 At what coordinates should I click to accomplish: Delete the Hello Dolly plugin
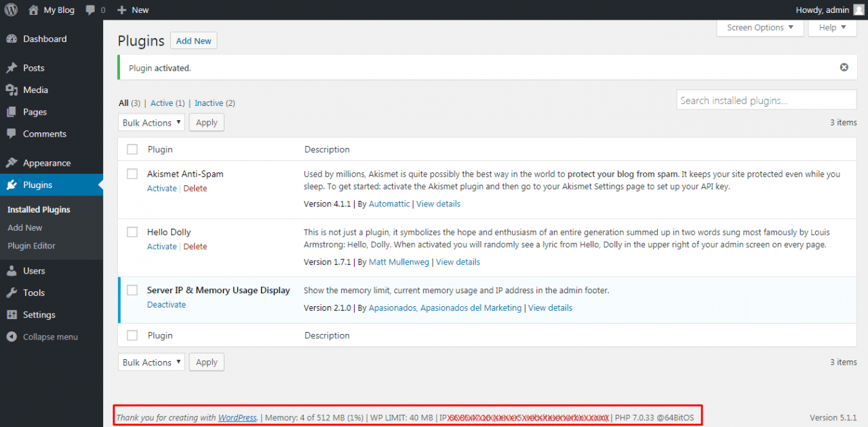195,246
